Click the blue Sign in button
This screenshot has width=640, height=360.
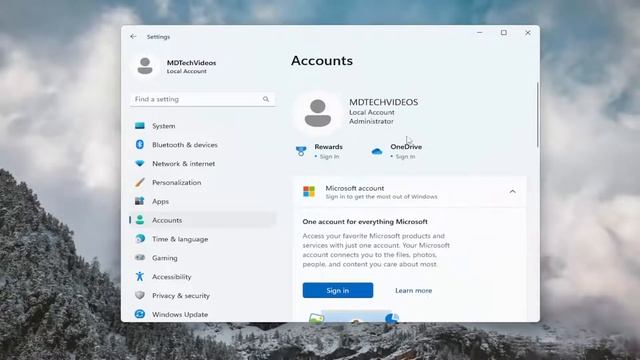coord(338,290)
